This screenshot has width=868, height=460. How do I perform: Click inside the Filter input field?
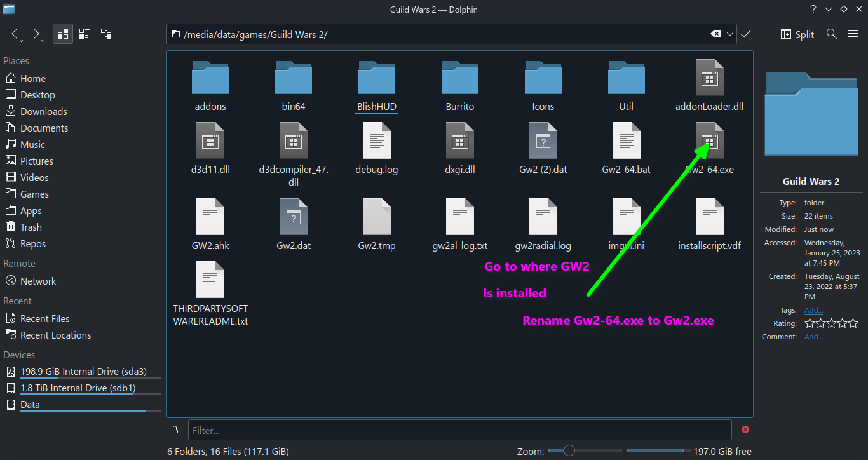coord(445,430)
